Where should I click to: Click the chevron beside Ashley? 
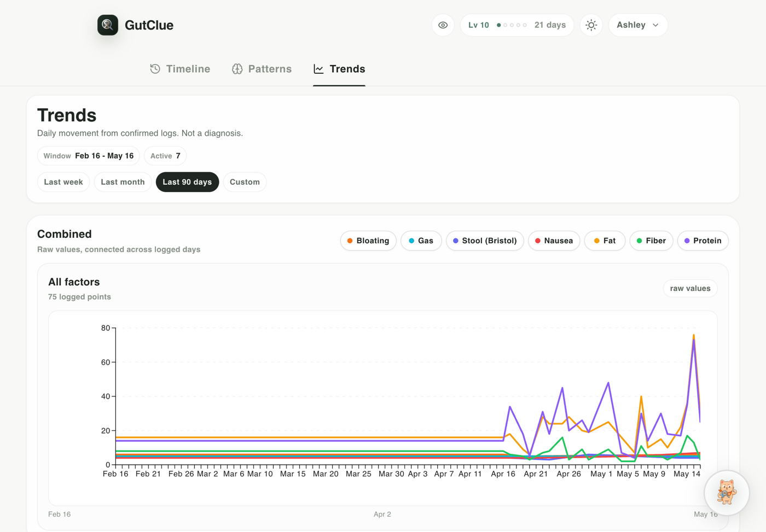click(x=655, y=25)
